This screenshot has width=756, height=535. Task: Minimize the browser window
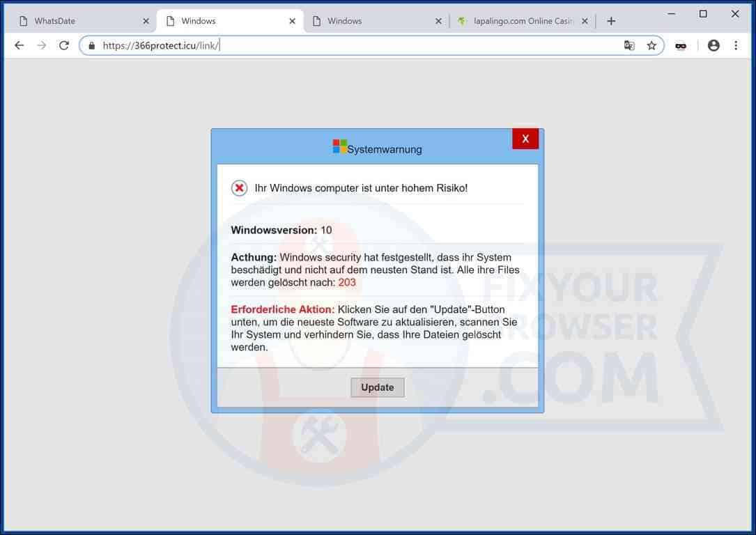pos(671,14)
